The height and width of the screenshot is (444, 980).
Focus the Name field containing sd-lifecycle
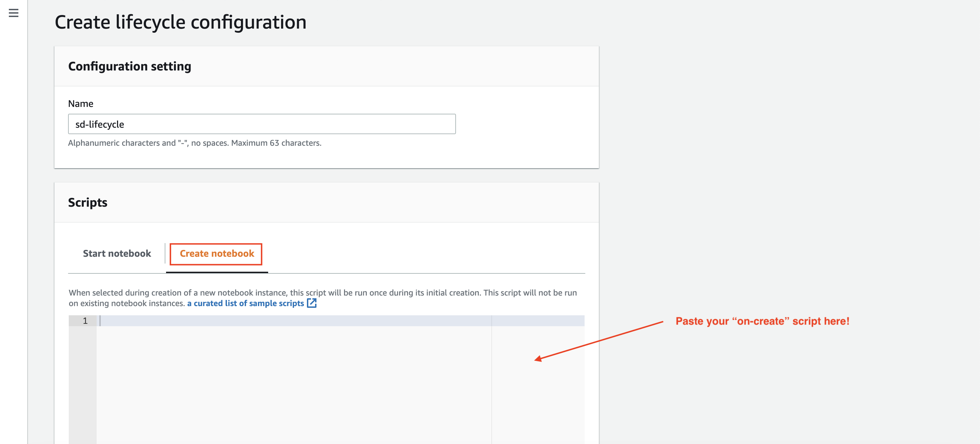[261, 124]
